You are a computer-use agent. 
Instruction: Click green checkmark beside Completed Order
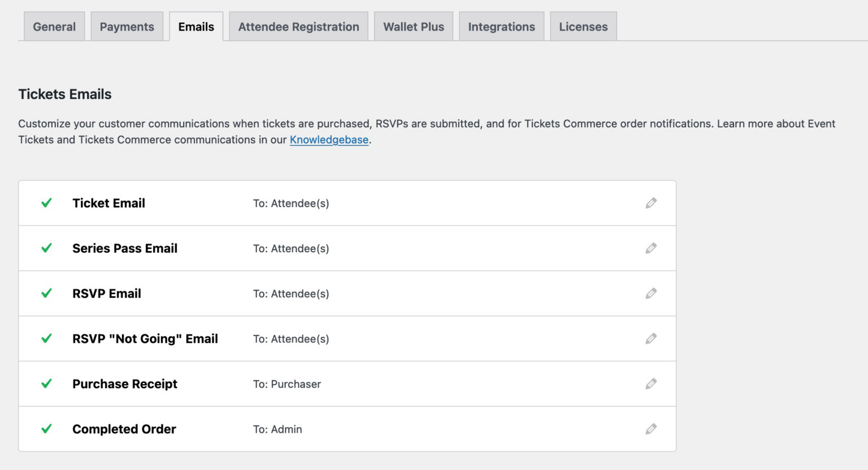pyautogui.click(x=46, y=429)
